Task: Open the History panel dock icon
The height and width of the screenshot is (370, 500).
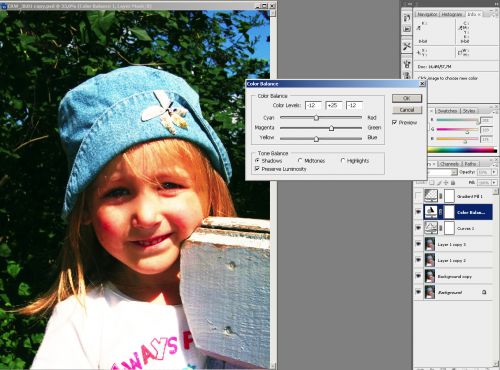Action: [407, 18]
